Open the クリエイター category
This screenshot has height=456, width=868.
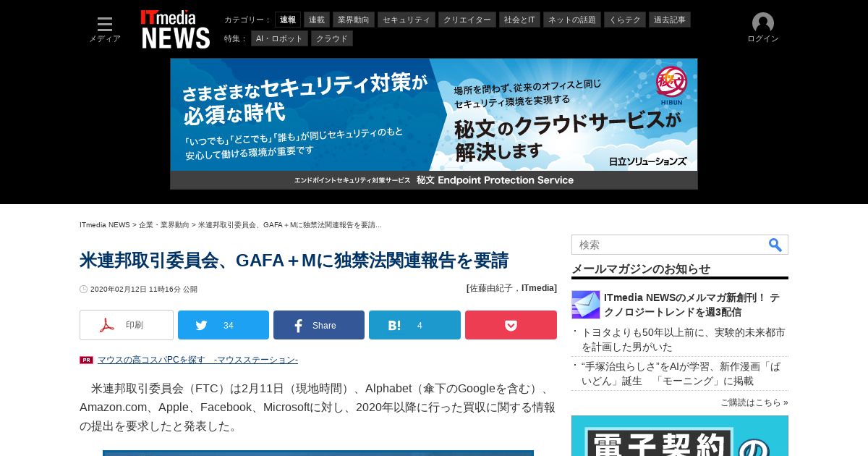(x=467, y=20)
